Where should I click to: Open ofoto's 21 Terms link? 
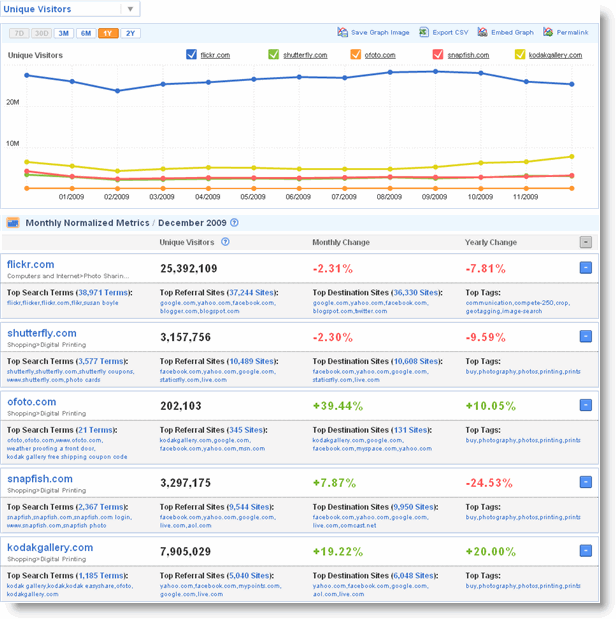click(95, 430)
